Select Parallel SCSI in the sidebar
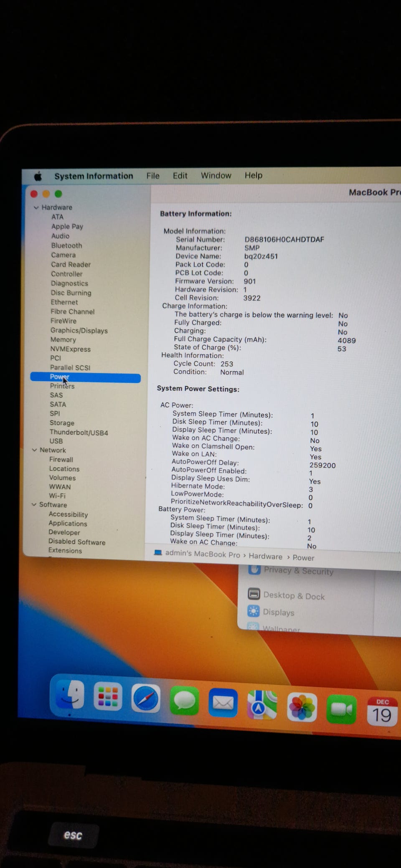This screenshot has height=868, width=401. coord(70,367)
